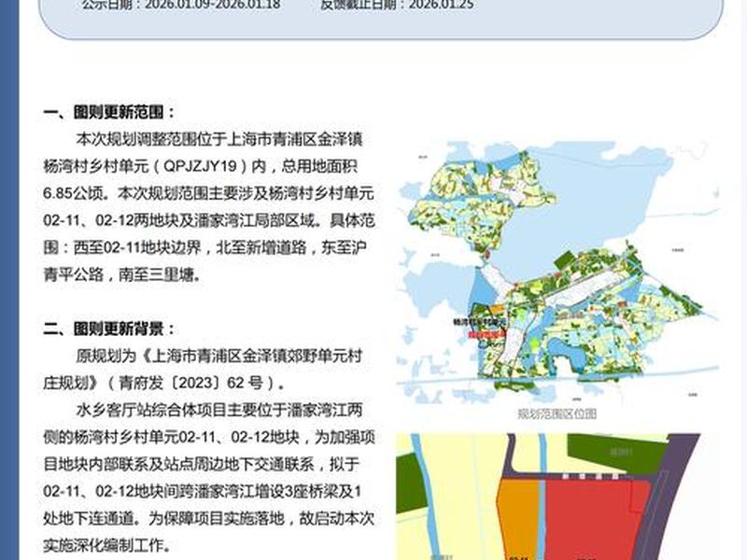Click the line 水乡客厅站综合体项目主要位于潘家湾江两
Viewport: 747px width, 560px height.
coord(219,410)
